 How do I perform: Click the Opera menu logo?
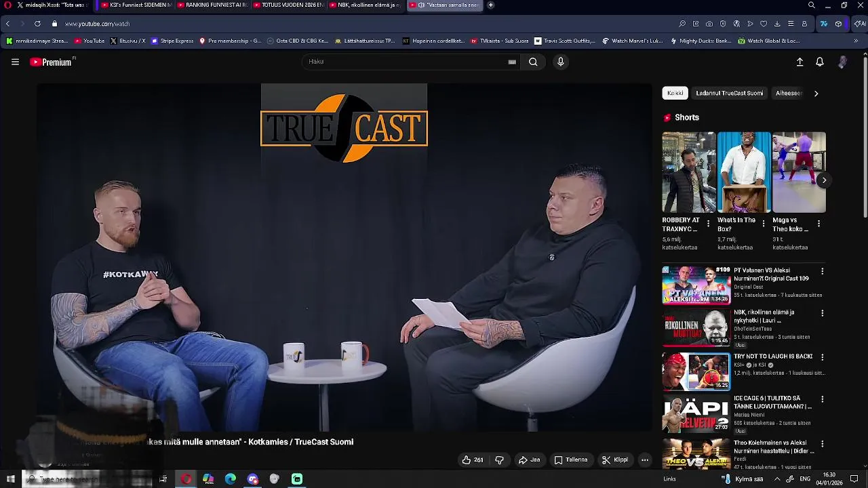7,5
